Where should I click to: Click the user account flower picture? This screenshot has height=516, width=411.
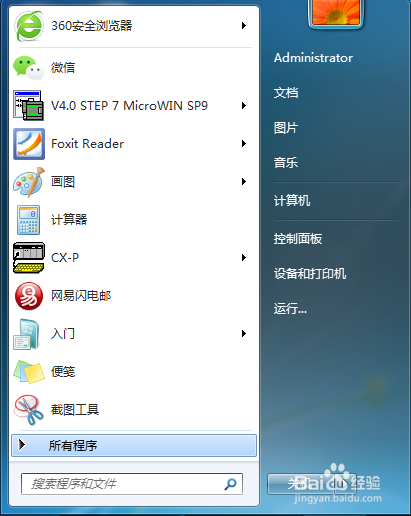point(336,13)
